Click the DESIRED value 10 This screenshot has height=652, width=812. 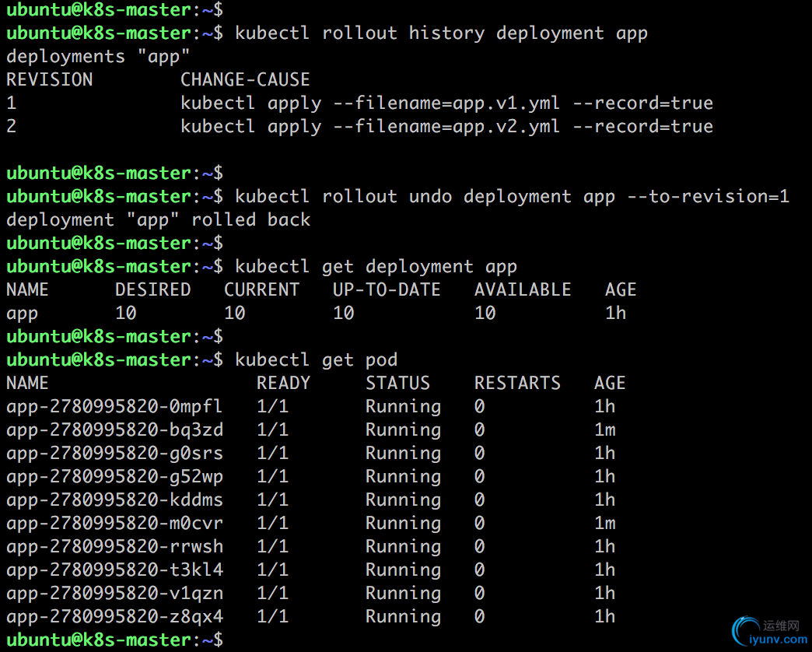126,313
